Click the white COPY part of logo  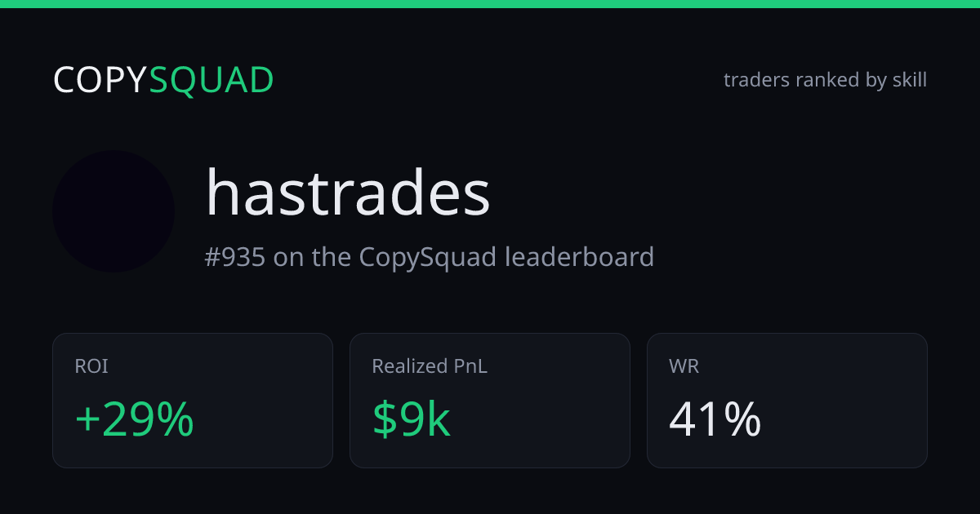tap(100, 81)
